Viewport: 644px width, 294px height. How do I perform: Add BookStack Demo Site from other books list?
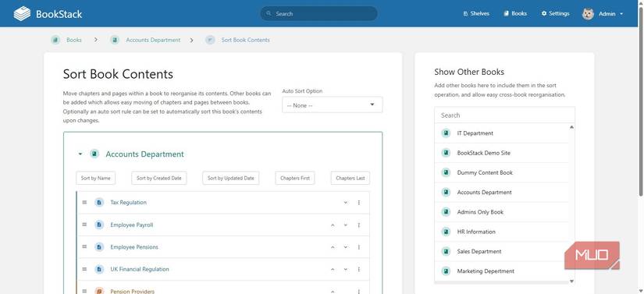[501, 153]
